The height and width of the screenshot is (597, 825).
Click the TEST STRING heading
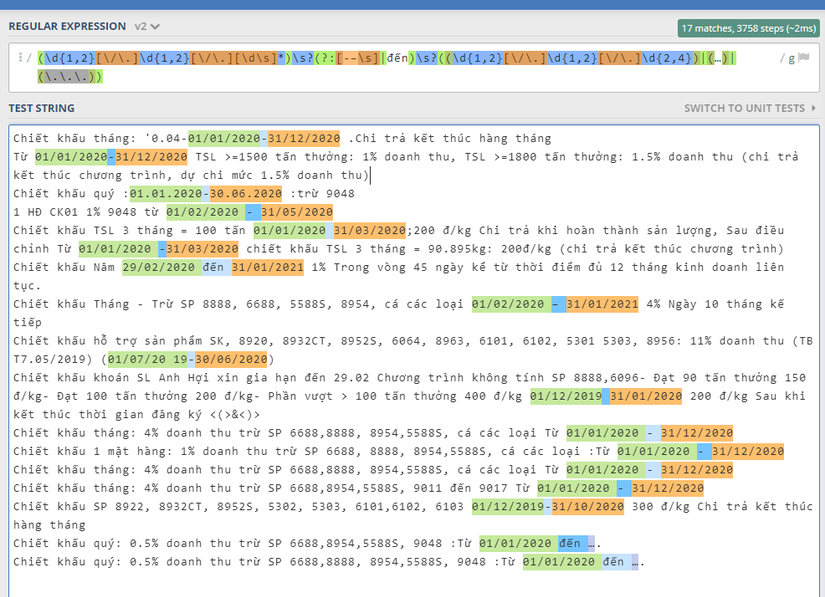42,108
